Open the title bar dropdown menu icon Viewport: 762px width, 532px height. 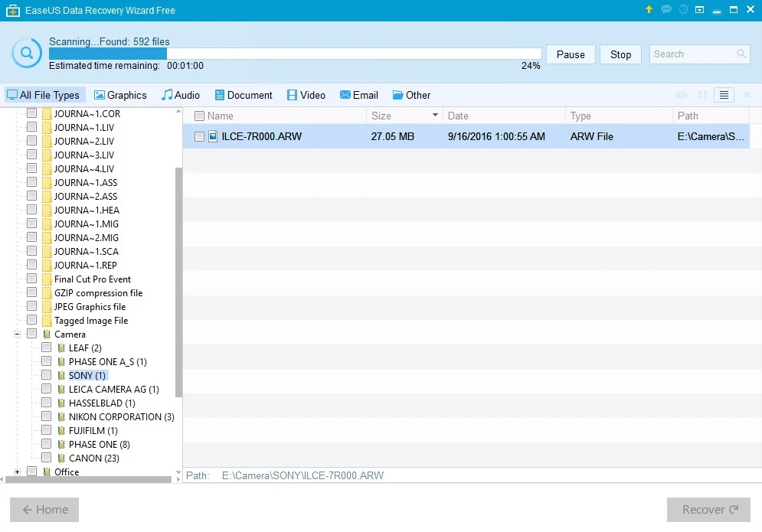pyautogui.click(x=699, y=10)
